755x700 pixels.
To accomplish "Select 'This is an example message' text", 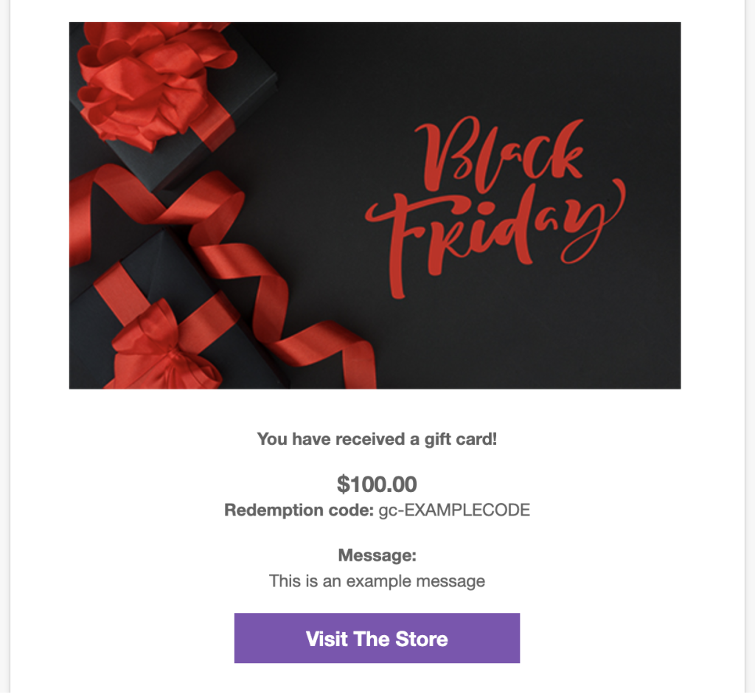I will (x=377, y=581).
